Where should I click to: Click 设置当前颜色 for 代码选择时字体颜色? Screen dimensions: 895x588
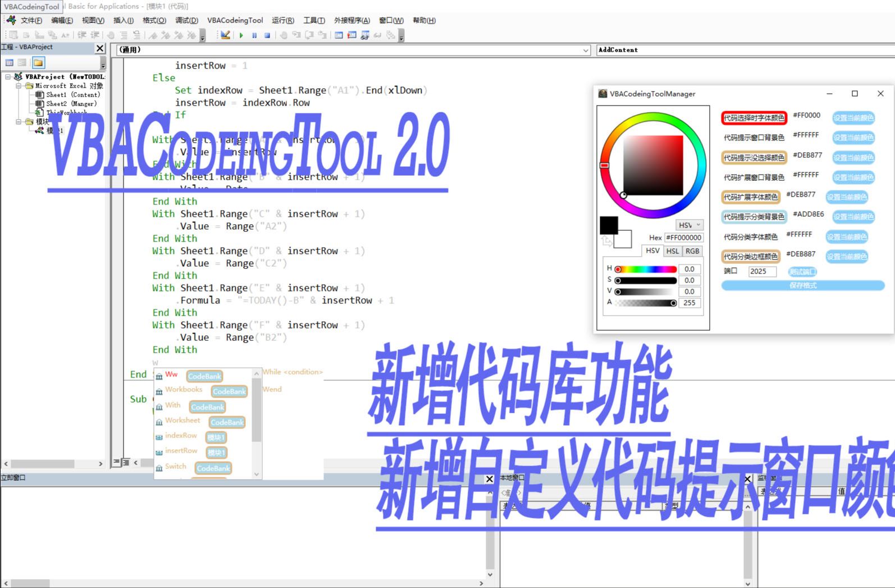(853, 118)
